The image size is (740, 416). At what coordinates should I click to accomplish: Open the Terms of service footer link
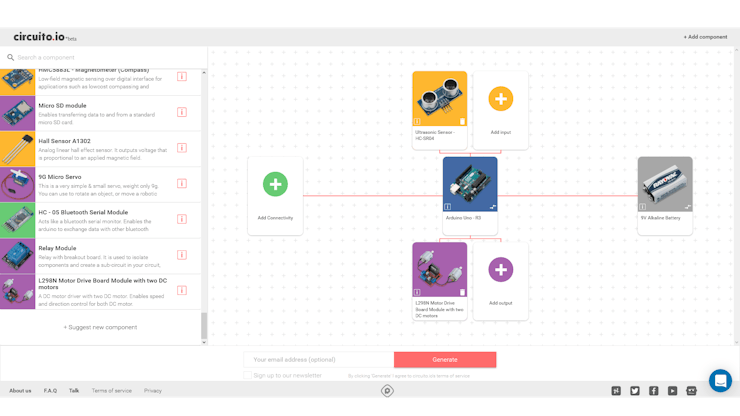pos(112,391)
